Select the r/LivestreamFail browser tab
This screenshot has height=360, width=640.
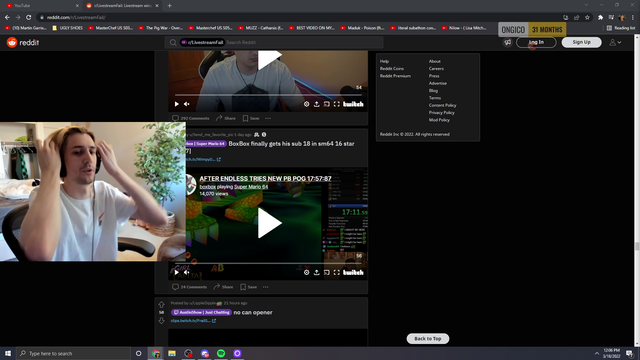122,6
